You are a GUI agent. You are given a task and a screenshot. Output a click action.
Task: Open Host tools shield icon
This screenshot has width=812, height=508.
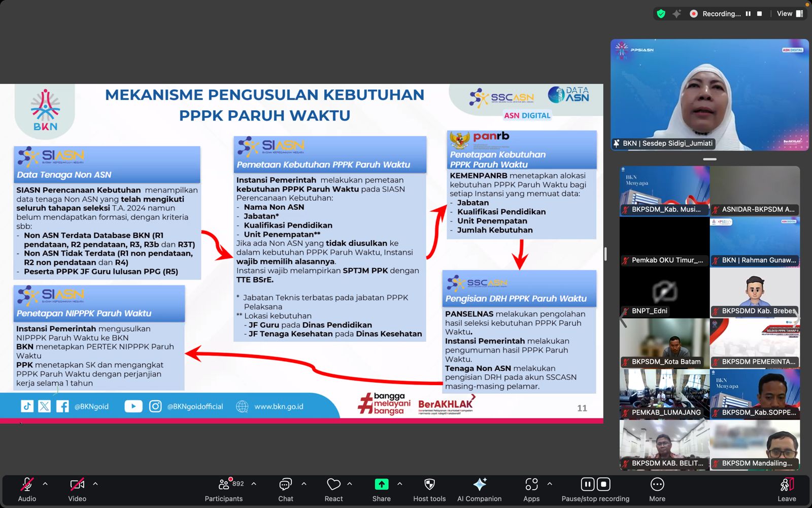[x=429, y=485]
